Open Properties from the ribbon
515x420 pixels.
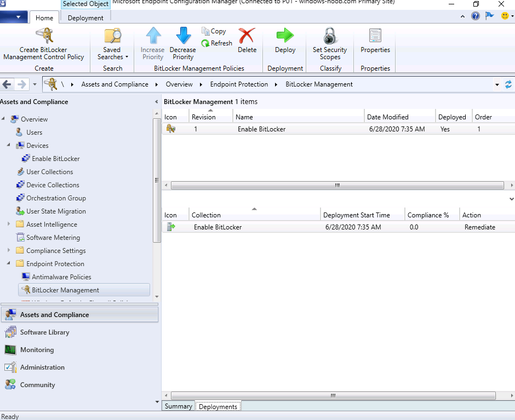[x=375, y=41]
